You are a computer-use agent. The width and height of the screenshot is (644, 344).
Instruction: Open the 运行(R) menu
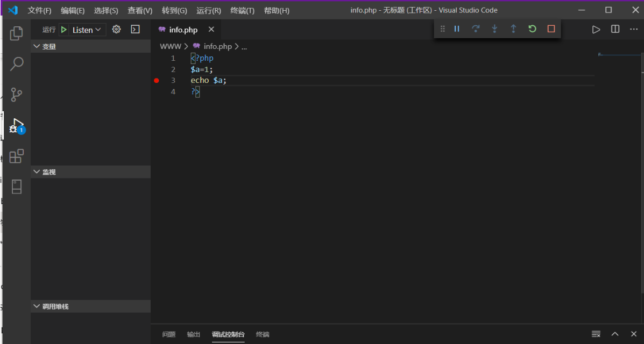tap(208, 10)
